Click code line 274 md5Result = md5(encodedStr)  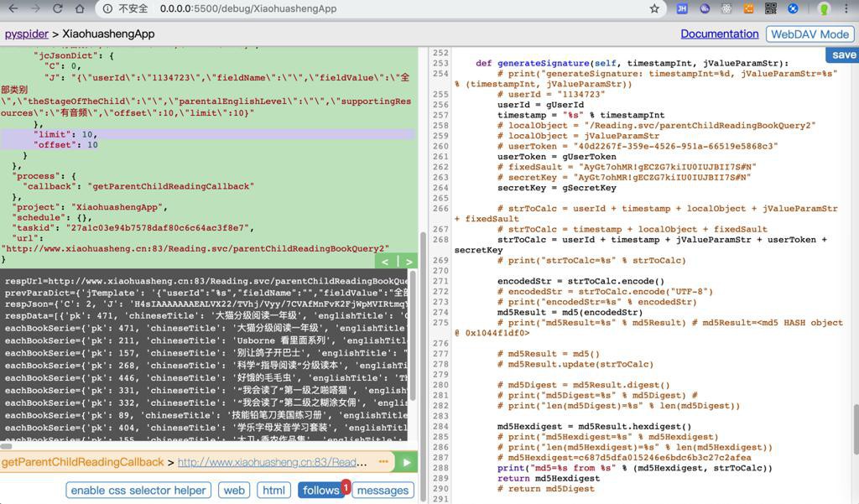click(x=570, y=312)
